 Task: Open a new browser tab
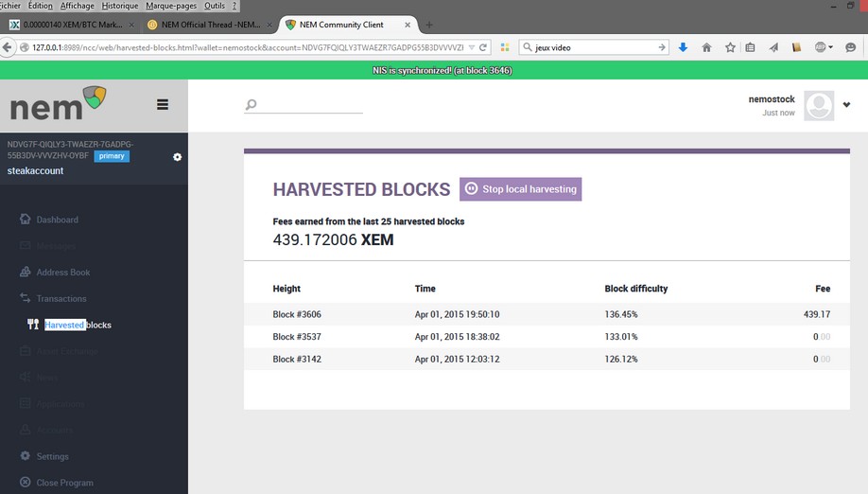point(429,25)
